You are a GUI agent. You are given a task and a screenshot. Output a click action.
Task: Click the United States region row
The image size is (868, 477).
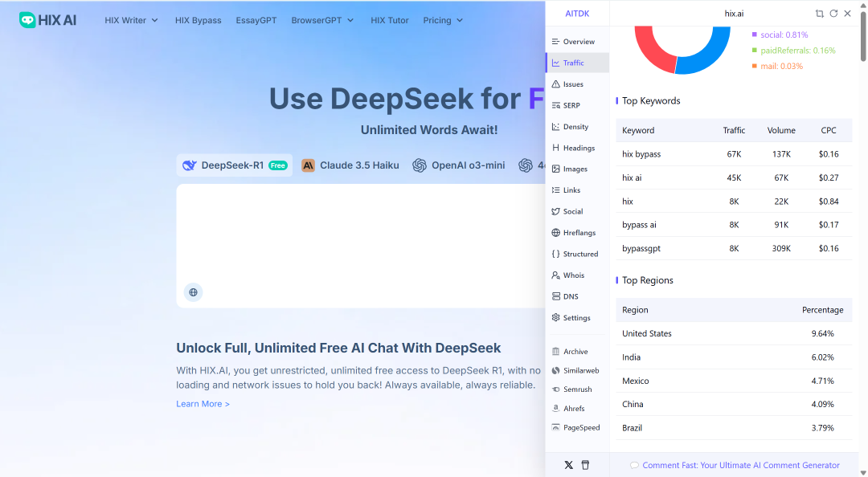pos(734,333)
